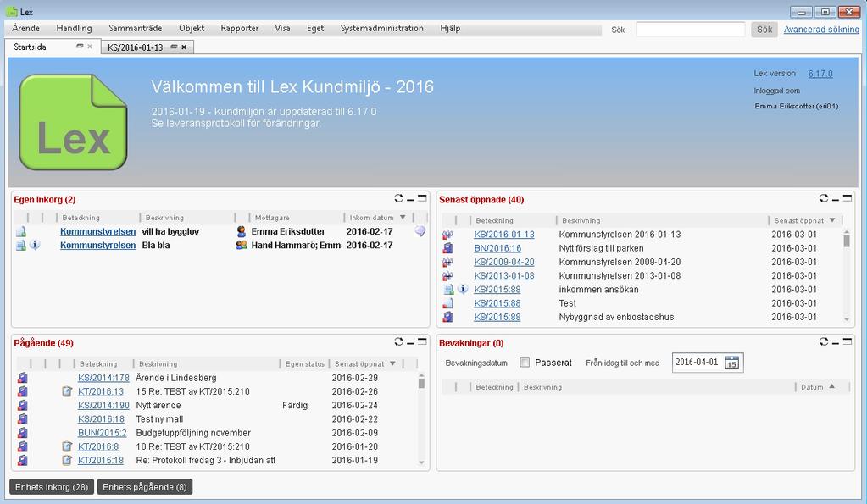Click the document icon on vill ha bygglov row
This screenshot has width=867, height=504.
20,231
